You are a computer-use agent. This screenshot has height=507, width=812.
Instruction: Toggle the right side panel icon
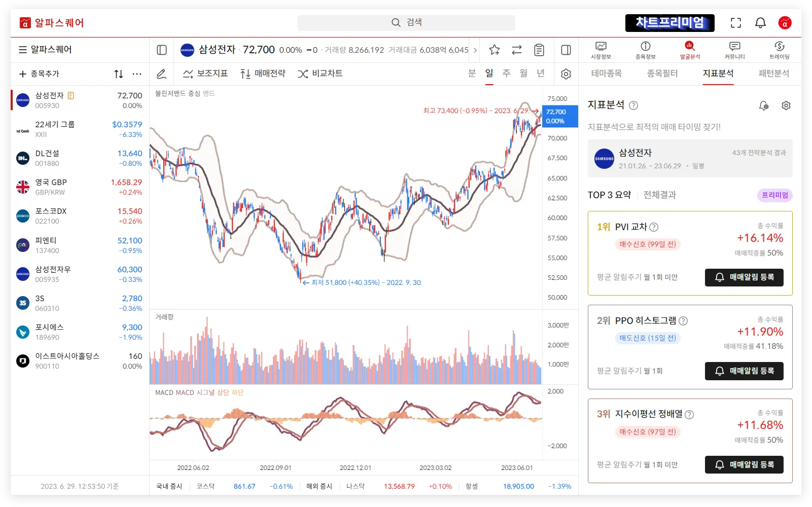point(566,50)
